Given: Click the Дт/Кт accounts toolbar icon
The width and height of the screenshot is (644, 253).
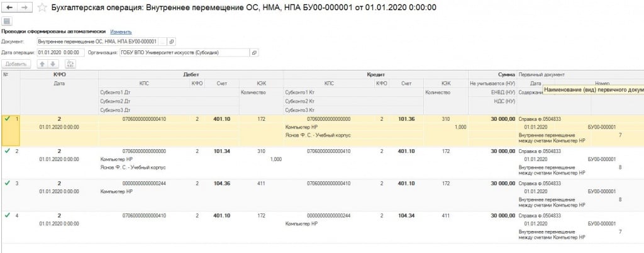Looking at the screenshot, I should tap(70, 64).
